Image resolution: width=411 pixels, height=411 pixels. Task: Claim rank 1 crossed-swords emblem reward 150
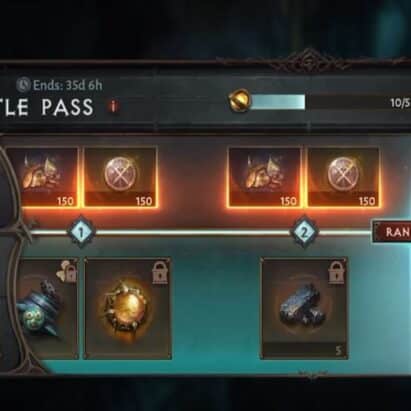[x=120, y=178]
